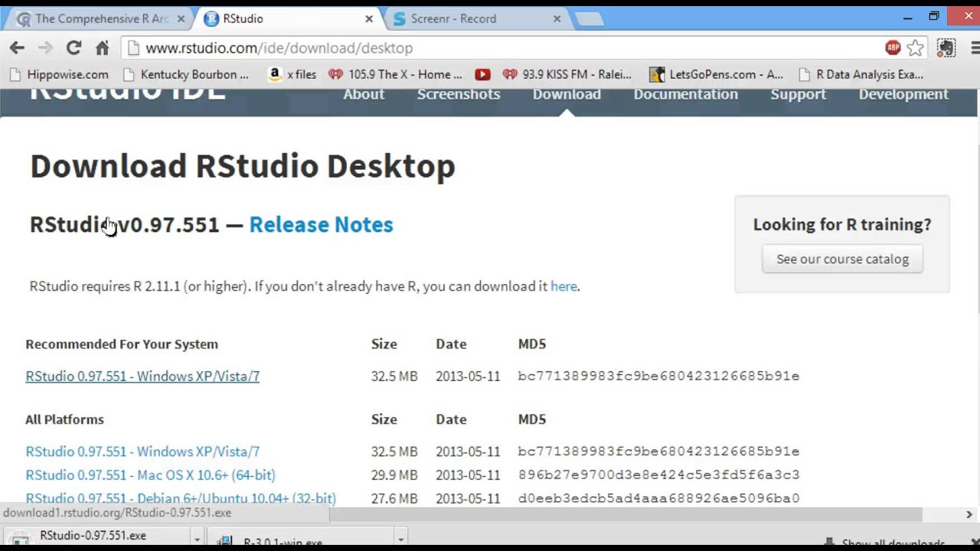
Task: Click the Adblock Plus extension icon
Action: click(x=893, y=47)
